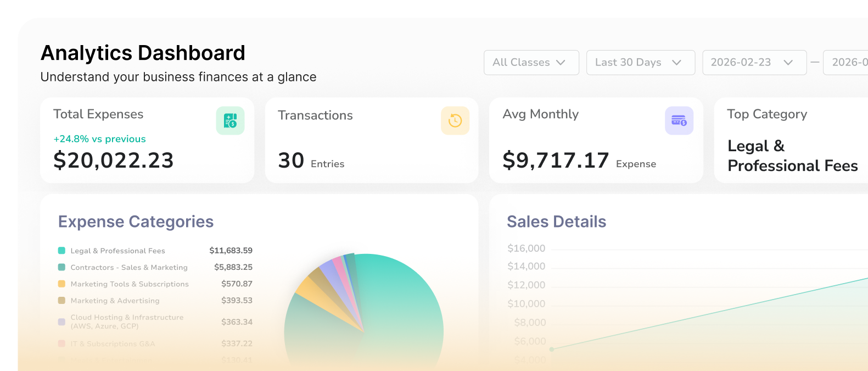Click the Transactions clock history icon
The width and height of the screenshot is (868, 371).
455,120
